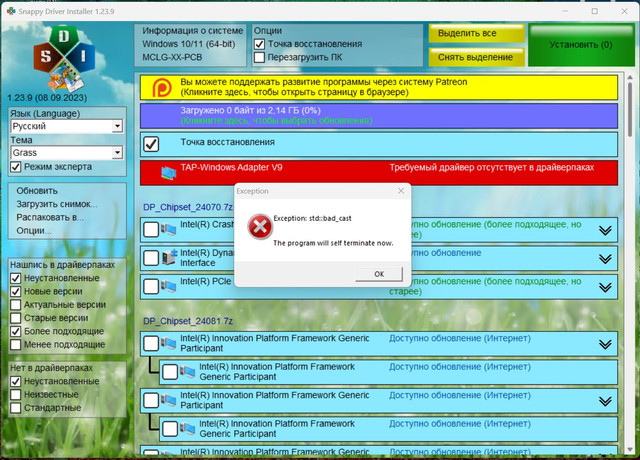Click device icon of Intel(R) Dynamic Interface row
640x460 pixels.
pos(169,258)
